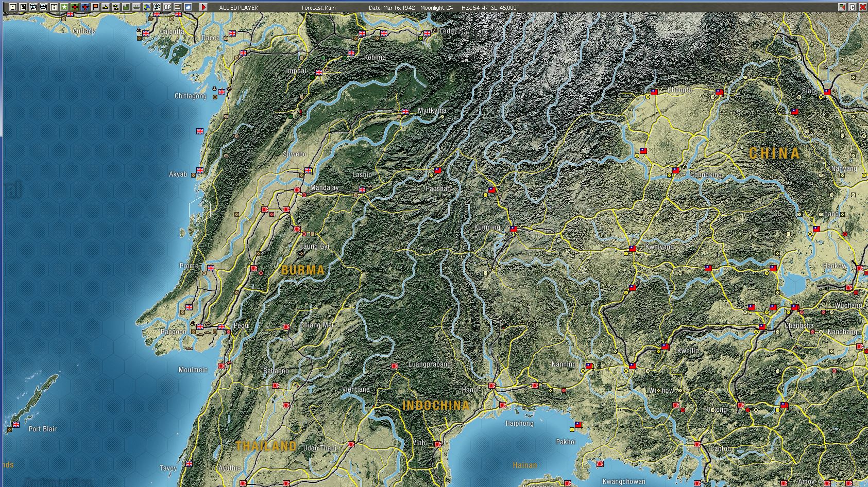
Task: Select the Chinese flag unit at Chungking
Action: tap(676, 170)
